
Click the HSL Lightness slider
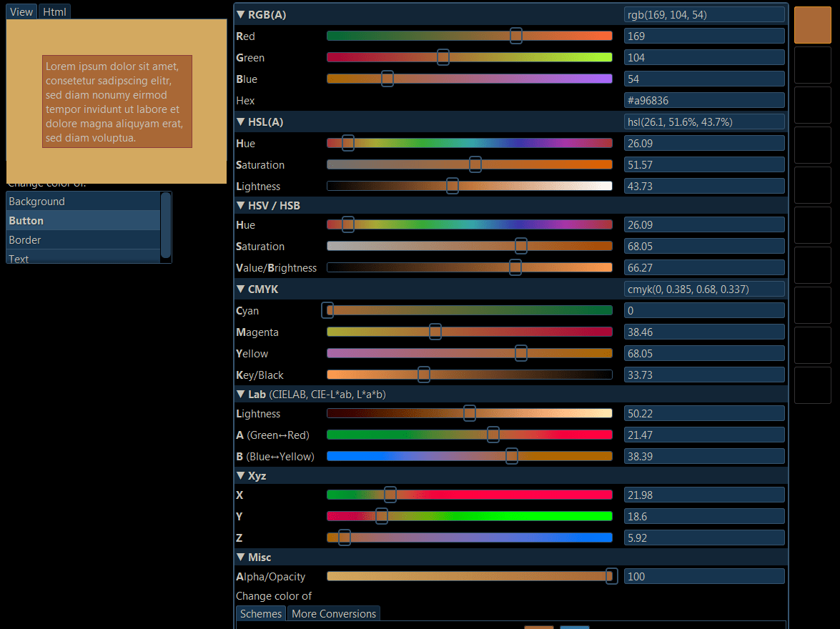tap(469, 186)
